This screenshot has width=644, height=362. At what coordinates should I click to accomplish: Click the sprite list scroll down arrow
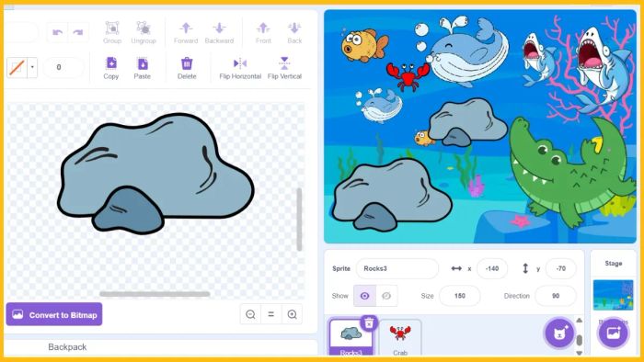click(x=579, y=353)
